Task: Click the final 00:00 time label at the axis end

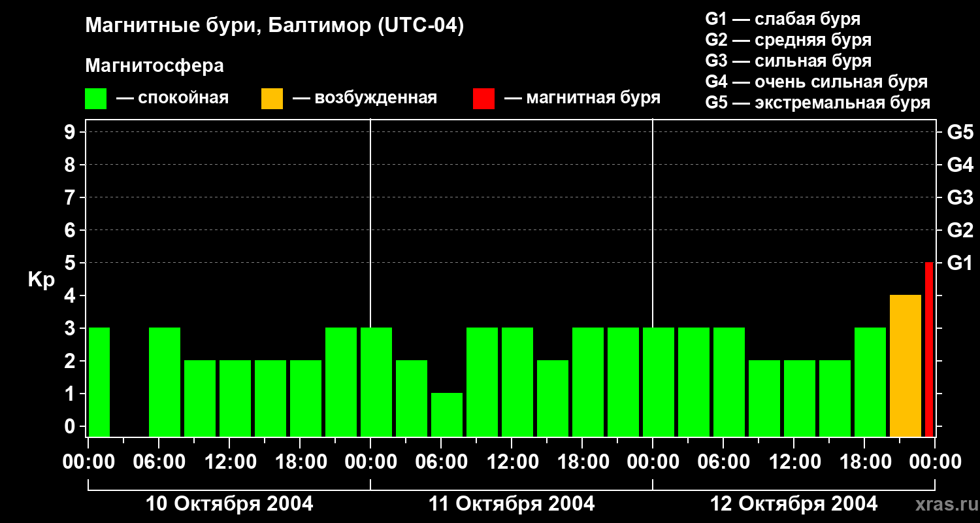Action: (x=935, y=462)
